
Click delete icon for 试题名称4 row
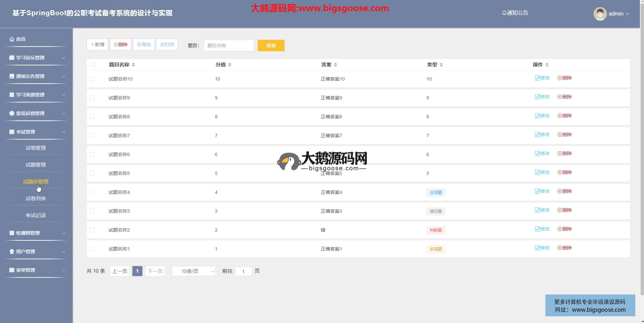coord(560,191)
